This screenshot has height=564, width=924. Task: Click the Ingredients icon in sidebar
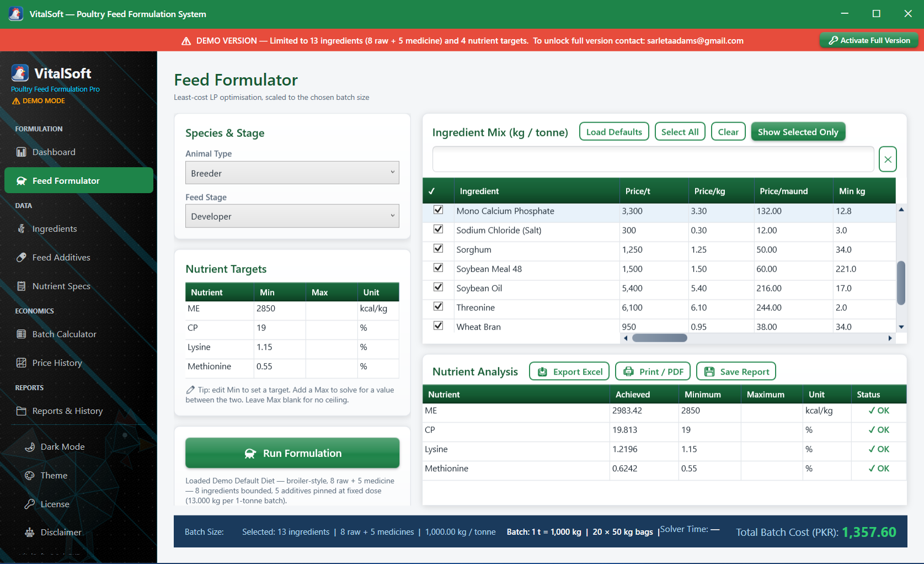pyautogui.click(x=22, y=228)
